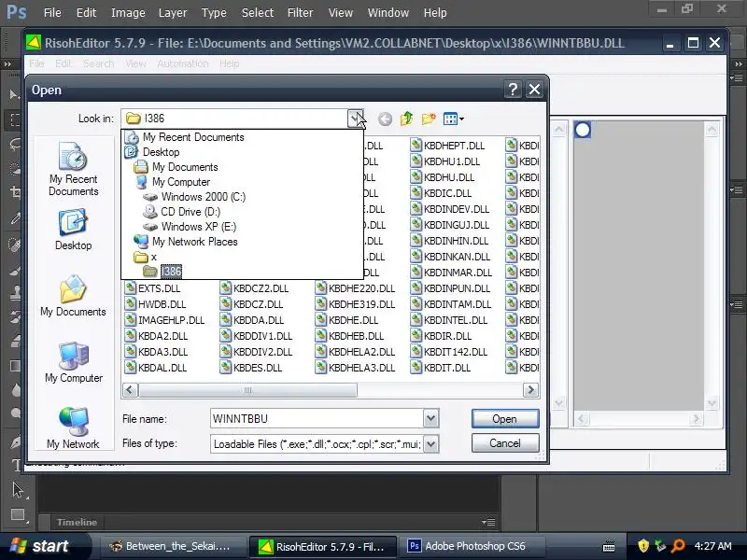Click the Windows Start button

pos(41,546)
